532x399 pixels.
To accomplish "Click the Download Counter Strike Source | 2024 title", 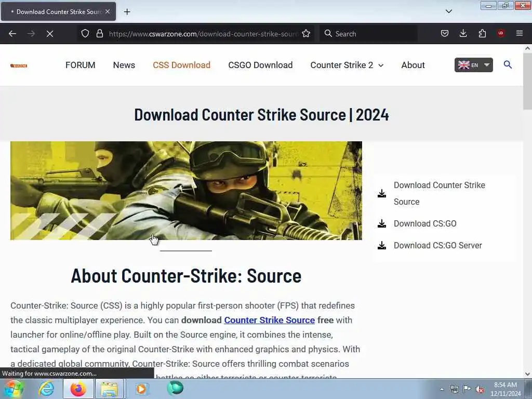I will [261, 114].
